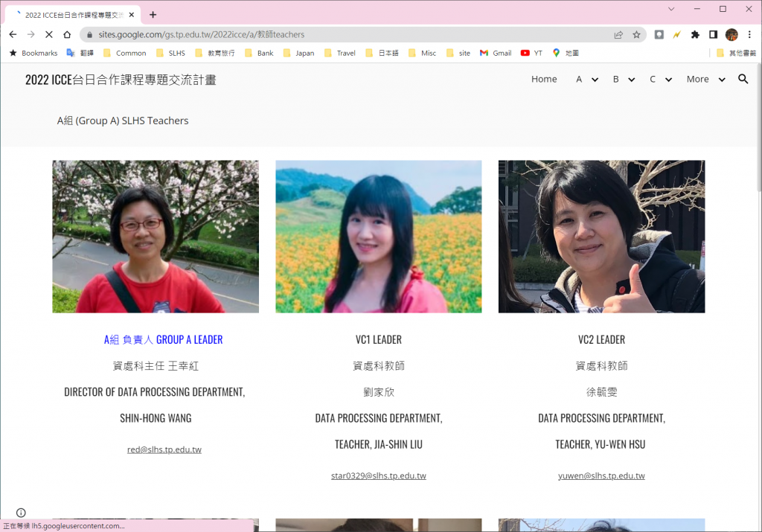Open the Bank bookmark folder
Viewport: 762px width, 532px height.
(259, 53)
